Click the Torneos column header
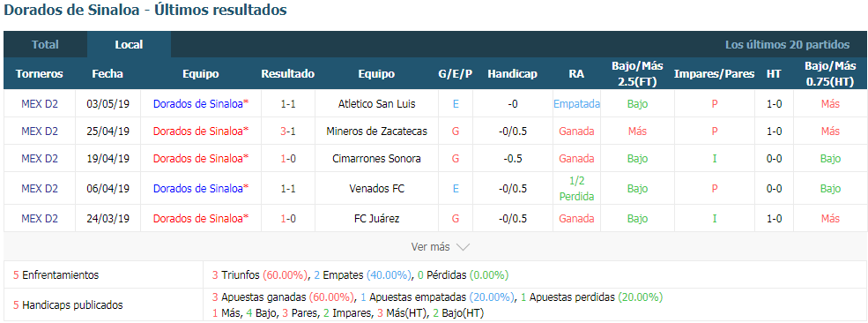 40,73
